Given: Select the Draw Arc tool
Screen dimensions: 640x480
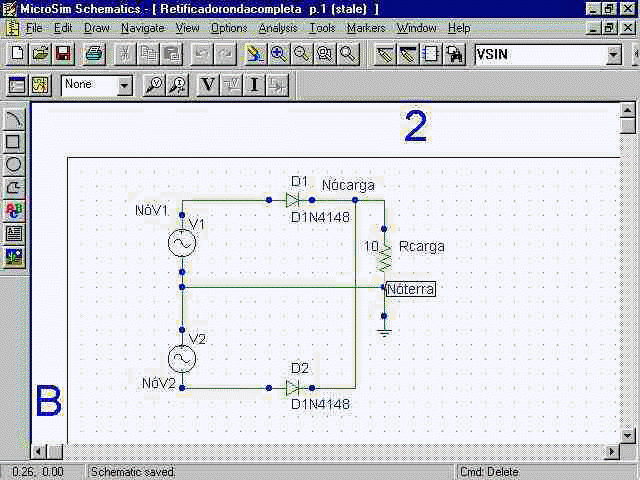Looking at the screenshot, I should (14, 119).
